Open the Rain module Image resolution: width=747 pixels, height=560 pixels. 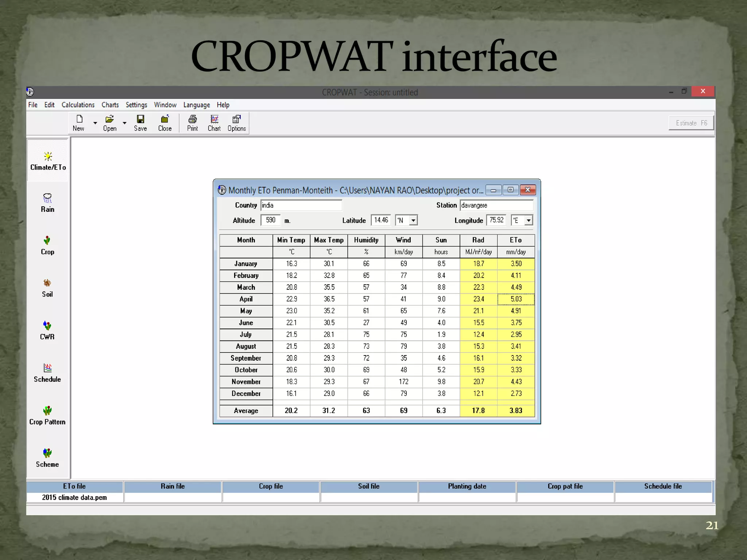[x=47, y=203]
